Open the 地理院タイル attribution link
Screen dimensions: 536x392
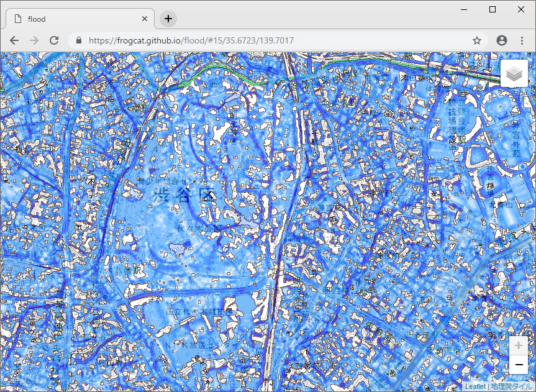point(513,386)
